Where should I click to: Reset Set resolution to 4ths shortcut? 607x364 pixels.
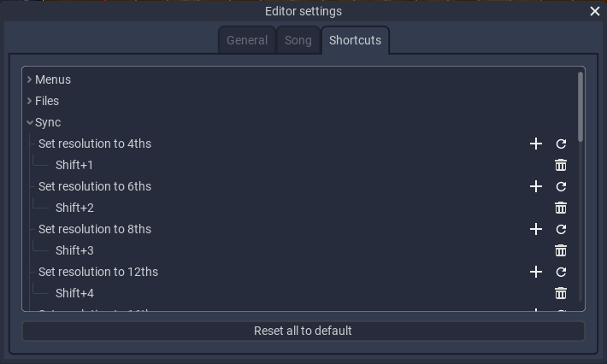tap(561, 144)
